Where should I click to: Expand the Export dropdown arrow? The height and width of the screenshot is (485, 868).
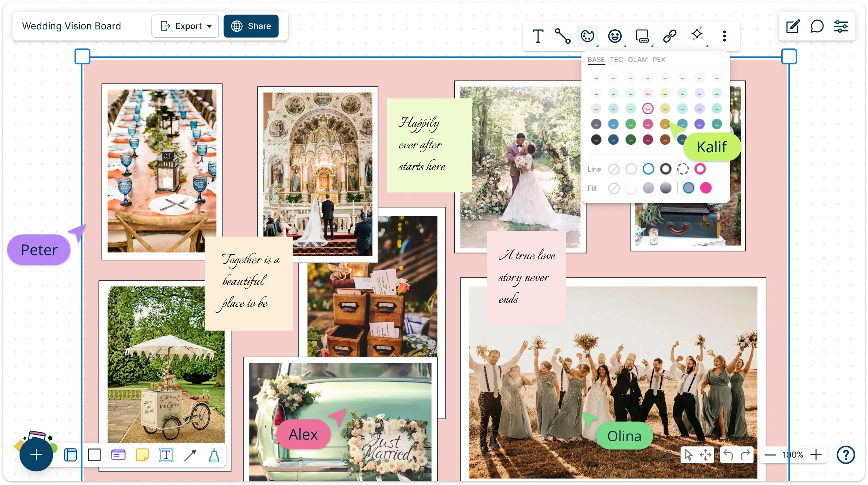point(210,26)
